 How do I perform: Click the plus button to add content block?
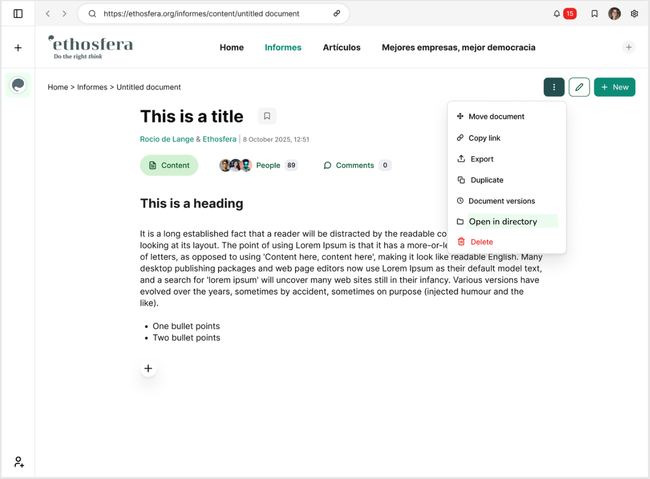click(148, 369)
